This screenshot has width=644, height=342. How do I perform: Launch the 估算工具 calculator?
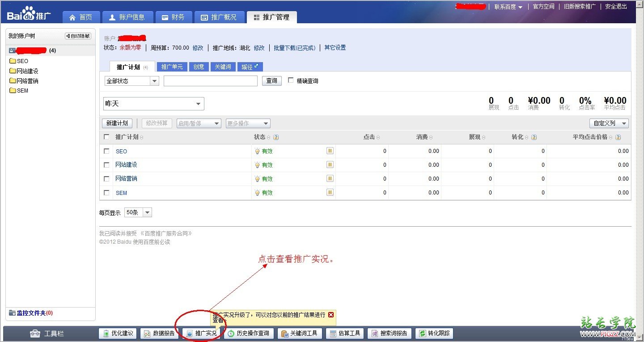point(344,333)
